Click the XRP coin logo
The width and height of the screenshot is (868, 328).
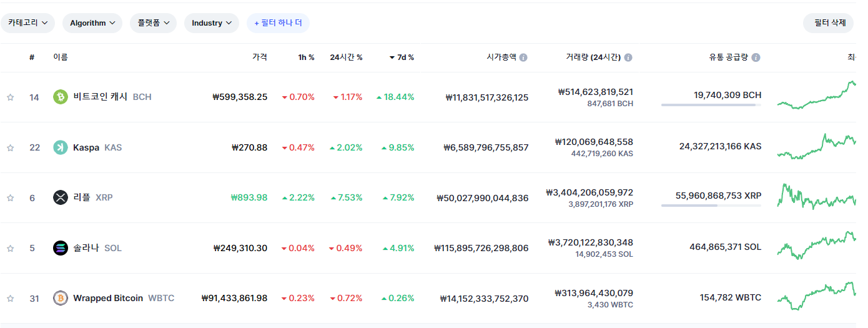[61, 197]
